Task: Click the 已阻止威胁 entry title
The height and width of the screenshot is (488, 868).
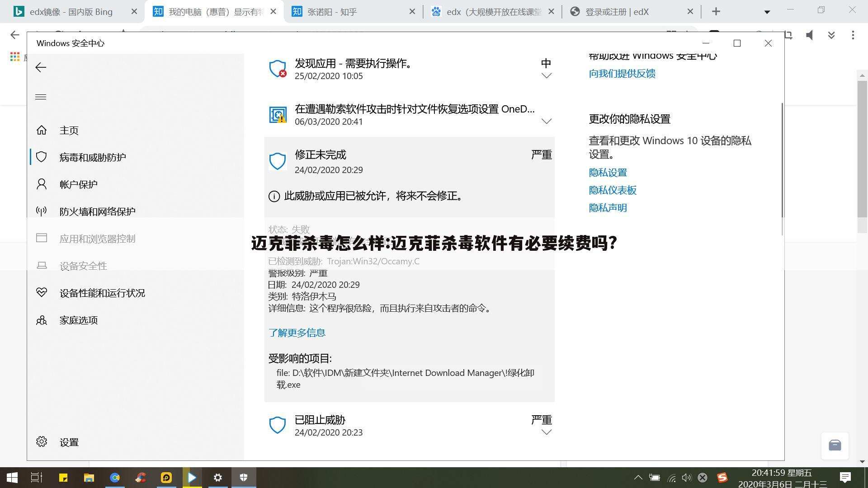Action: tap(320, 420)
